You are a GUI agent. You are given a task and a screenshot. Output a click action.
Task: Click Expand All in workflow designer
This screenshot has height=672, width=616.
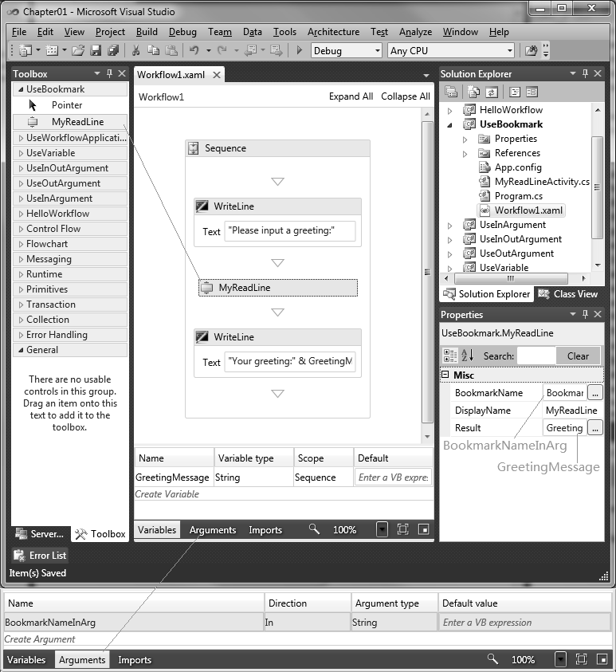[351, 96]
